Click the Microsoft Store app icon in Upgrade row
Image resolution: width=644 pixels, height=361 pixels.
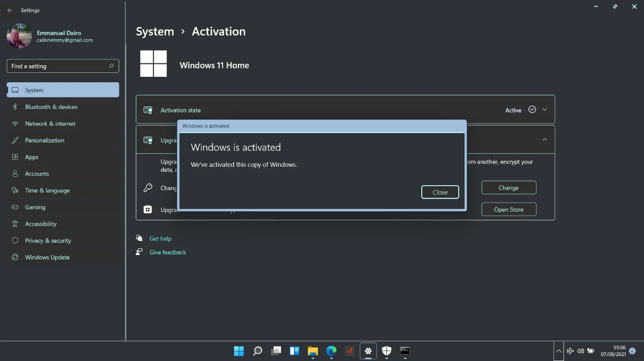(x=148, y=209)
